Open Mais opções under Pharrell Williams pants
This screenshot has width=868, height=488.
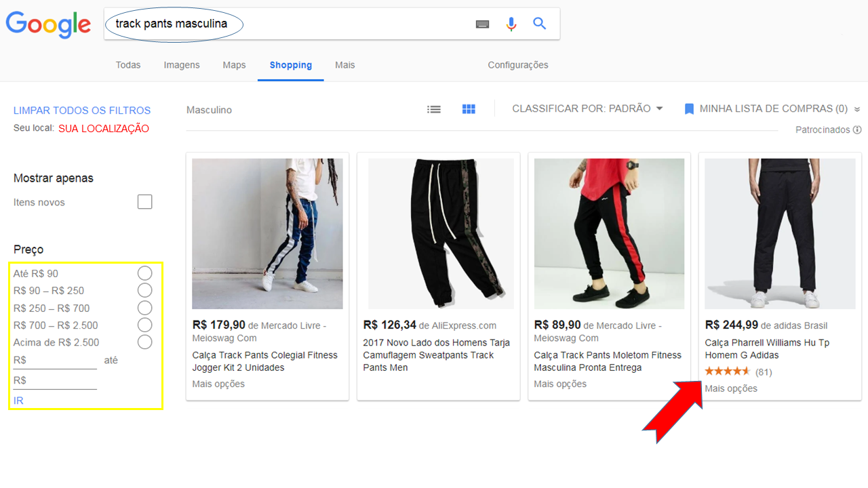(731, 388)
